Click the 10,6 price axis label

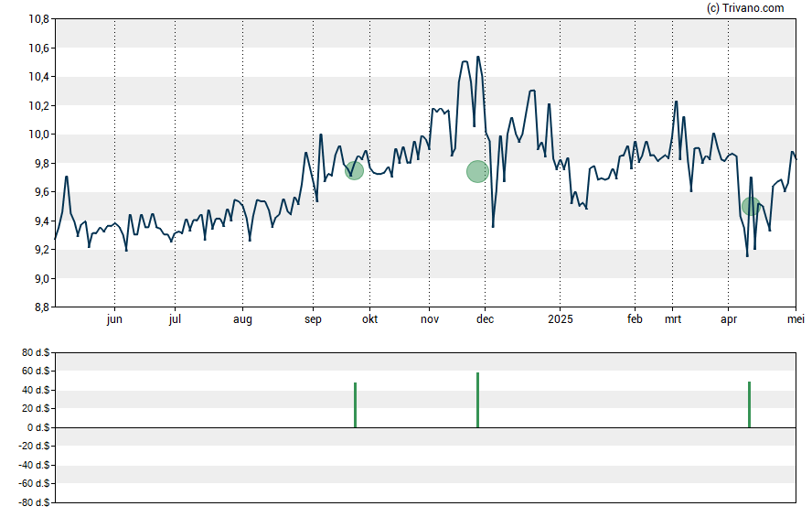pos(38,48)
